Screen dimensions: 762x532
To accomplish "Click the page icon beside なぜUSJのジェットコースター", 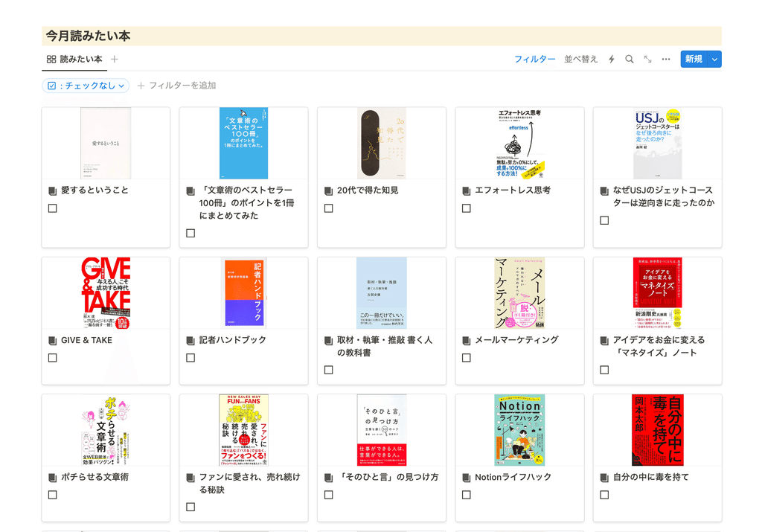I will pyautogui.click(x=604, y=190).
